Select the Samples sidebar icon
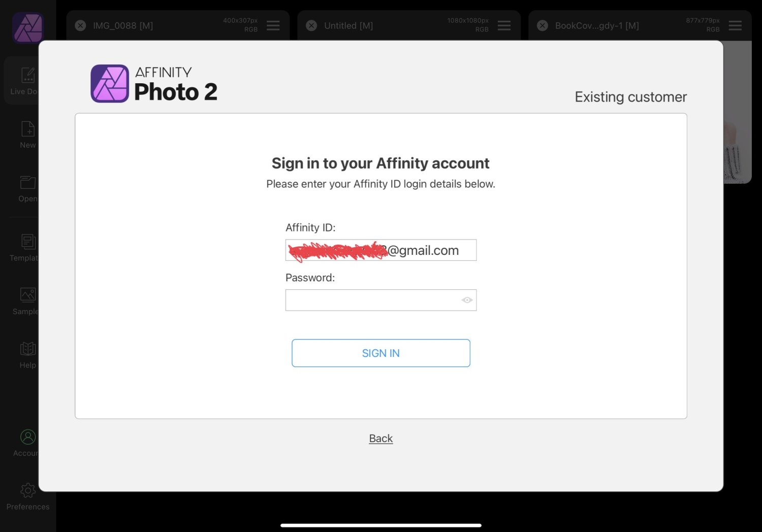 tap(28, 295)
